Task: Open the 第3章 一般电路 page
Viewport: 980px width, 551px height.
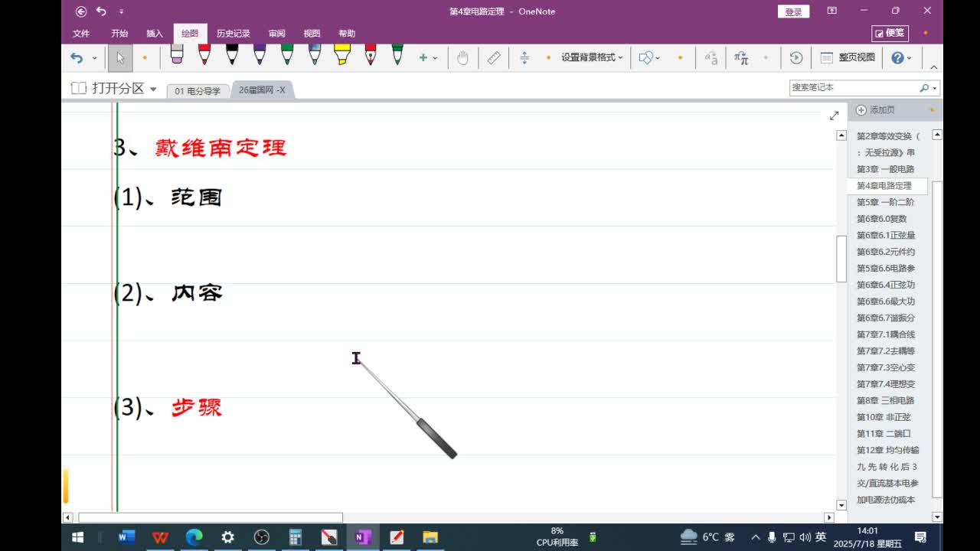Action: (885, 169)
